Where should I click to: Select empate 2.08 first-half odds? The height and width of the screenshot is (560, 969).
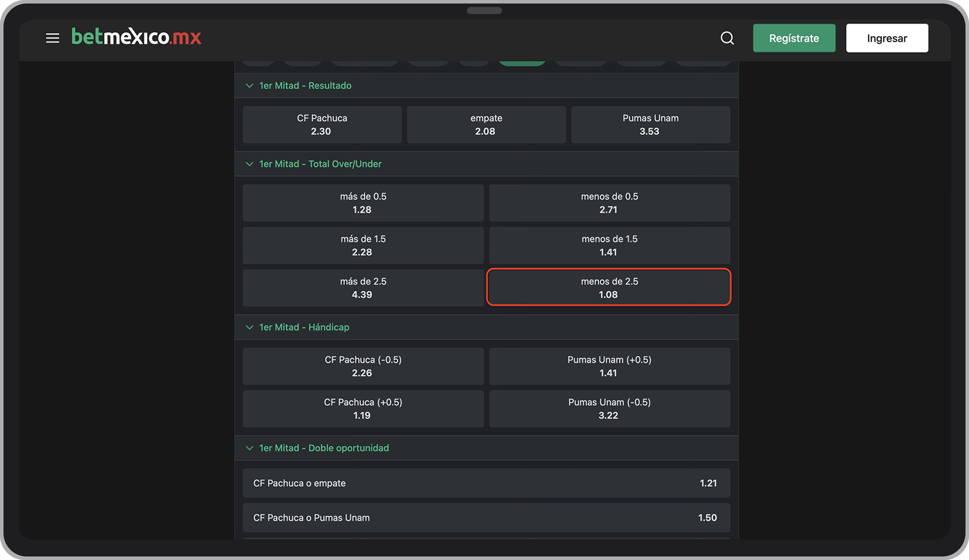click(x=486, y=125)
